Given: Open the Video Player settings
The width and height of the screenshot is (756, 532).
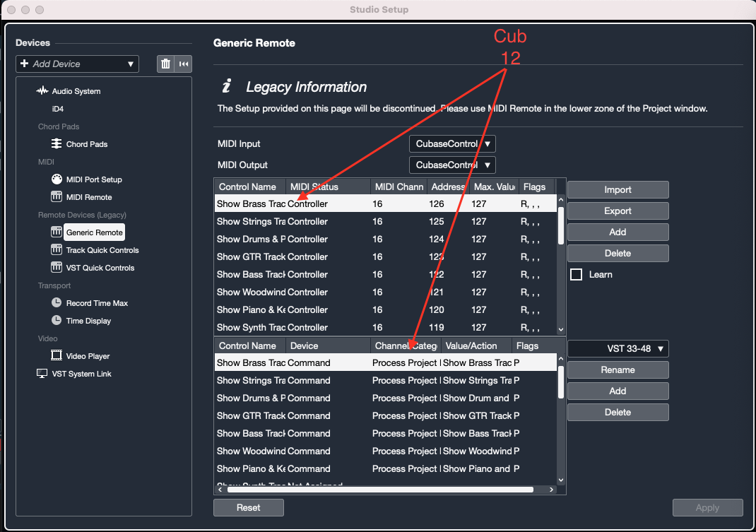Looking at the screenshot, I should (88, 356).
